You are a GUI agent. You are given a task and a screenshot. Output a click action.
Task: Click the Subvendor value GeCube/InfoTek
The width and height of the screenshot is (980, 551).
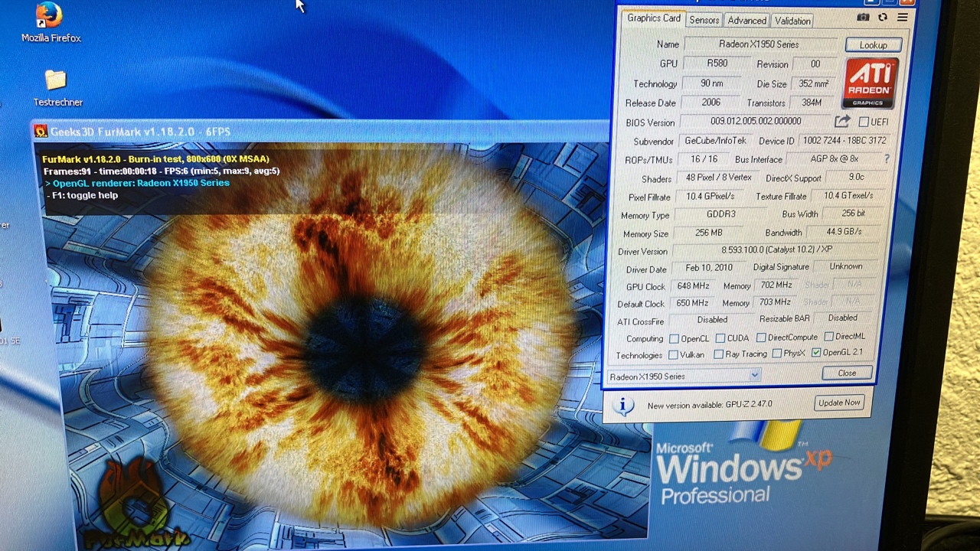715,141
